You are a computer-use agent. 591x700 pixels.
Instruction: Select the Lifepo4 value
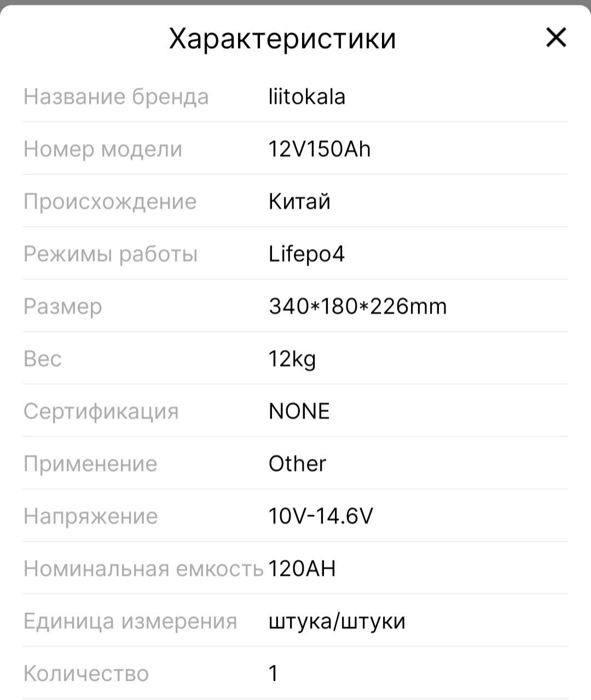(306, 254)
